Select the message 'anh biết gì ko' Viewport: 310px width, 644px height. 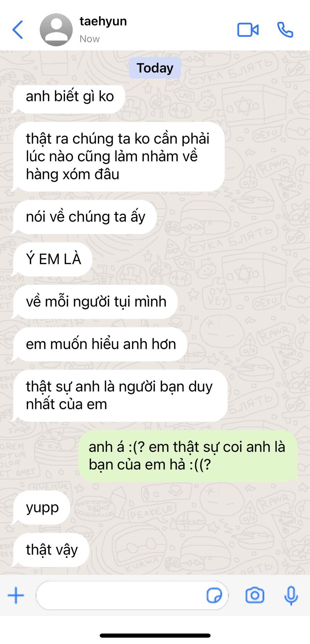[69, 97]
